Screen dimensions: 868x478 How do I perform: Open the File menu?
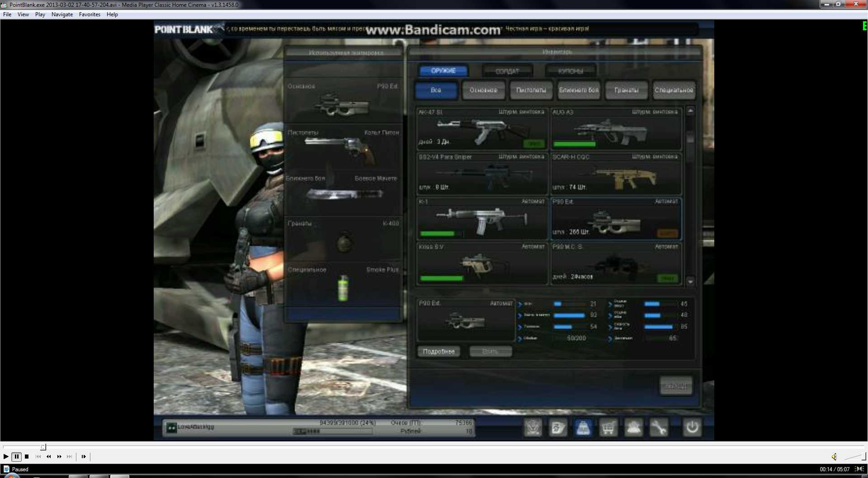7,14
